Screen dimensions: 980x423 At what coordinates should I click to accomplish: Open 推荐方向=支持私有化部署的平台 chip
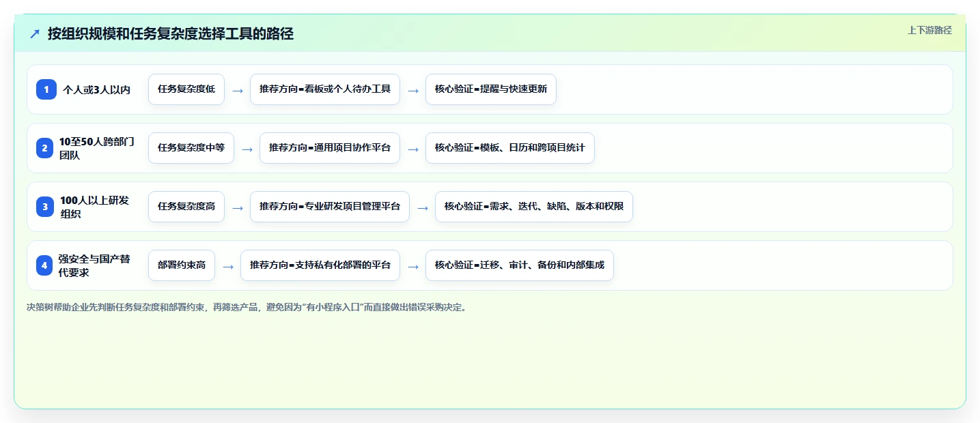(x=320, y=265)
